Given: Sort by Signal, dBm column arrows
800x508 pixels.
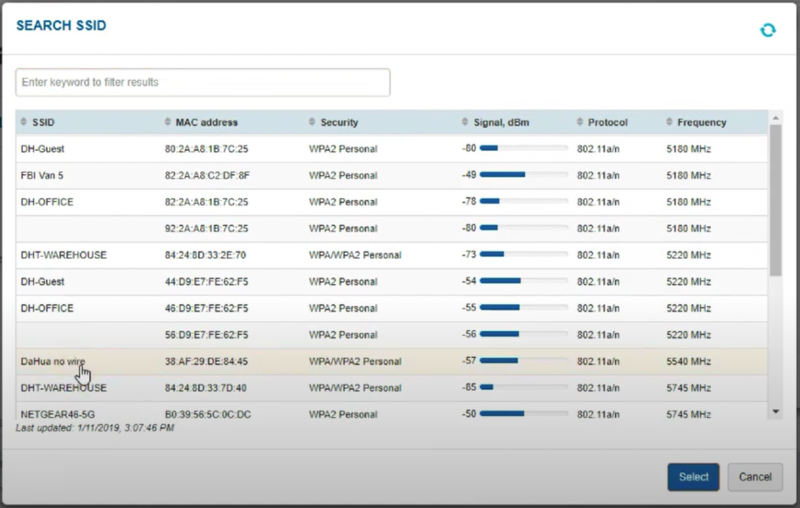Looking at the screenshot, I should coord(464,121).
